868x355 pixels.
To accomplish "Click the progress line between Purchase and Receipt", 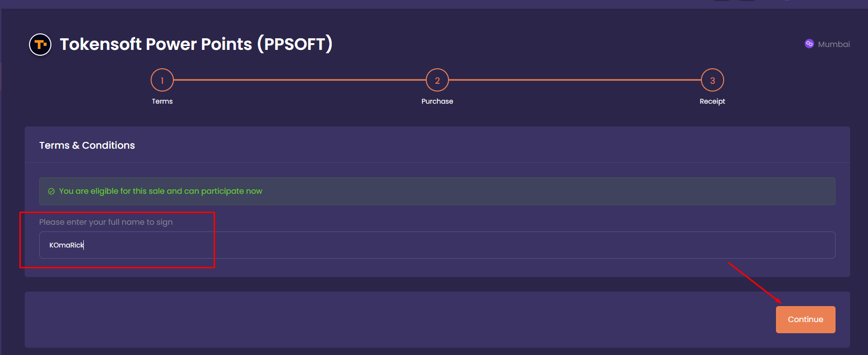I will 574,80.
